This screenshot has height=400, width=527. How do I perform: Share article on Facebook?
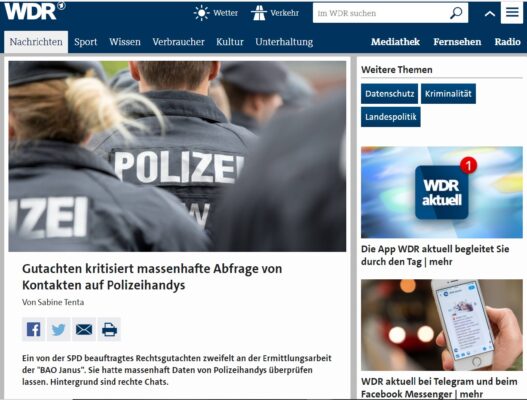34,329
